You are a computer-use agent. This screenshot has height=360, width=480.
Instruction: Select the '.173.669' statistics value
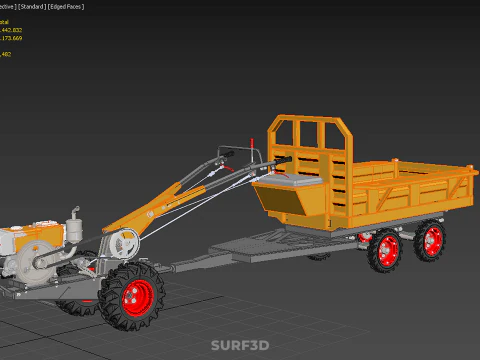coord(11,38)
